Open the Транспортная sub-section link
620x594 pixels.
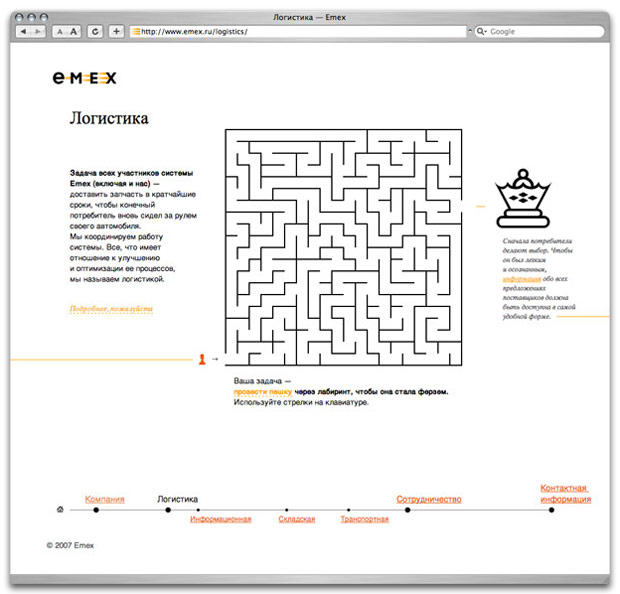click(364, 519)
